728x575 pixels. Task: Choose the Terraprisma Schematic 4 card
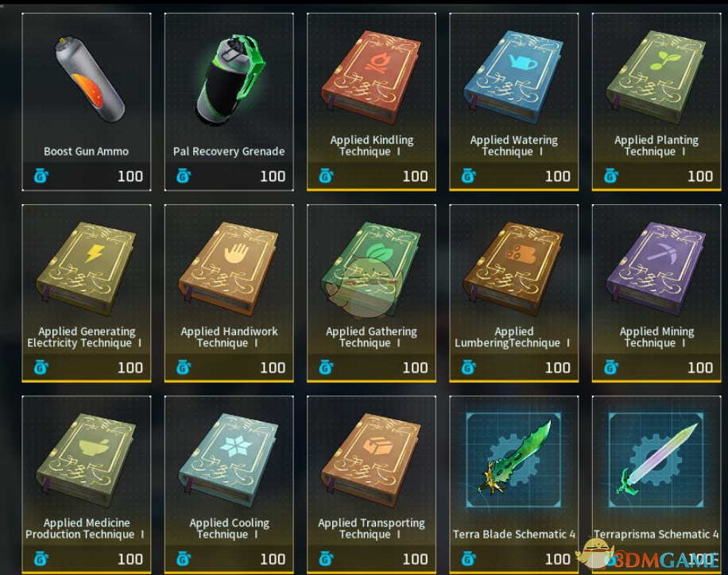[656, 484]
